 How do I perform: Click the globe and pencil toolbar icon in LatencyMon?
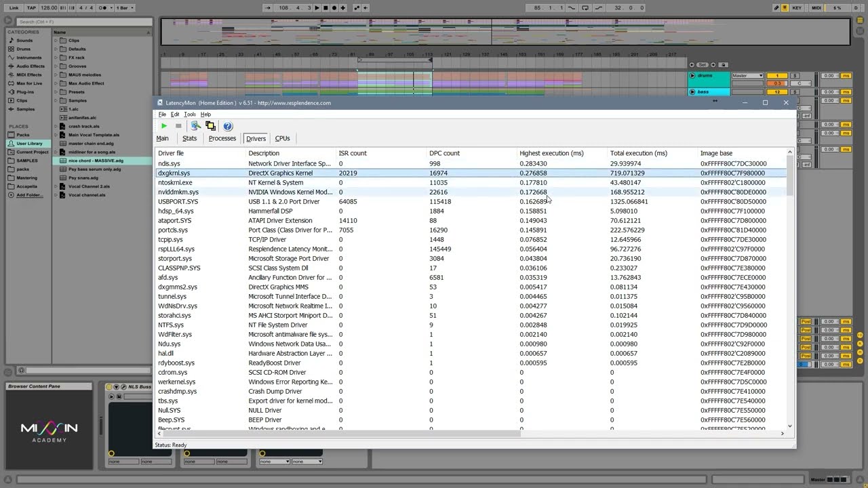(195, 126)
